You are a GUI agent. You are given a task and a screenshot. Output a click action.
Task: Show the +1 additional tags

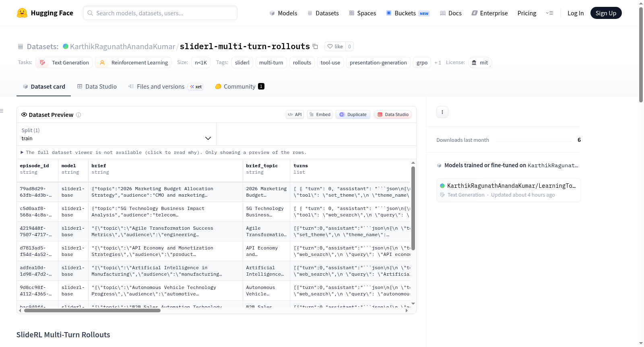click(x=438, y=62)
